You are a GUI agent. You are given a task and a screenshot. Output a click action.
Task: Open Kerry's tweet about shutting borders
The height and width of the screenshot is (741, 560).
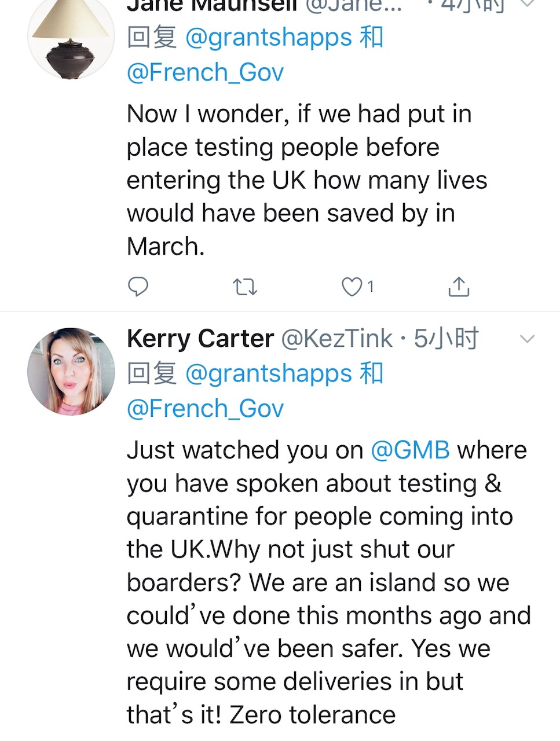click(x=324, y=582)
